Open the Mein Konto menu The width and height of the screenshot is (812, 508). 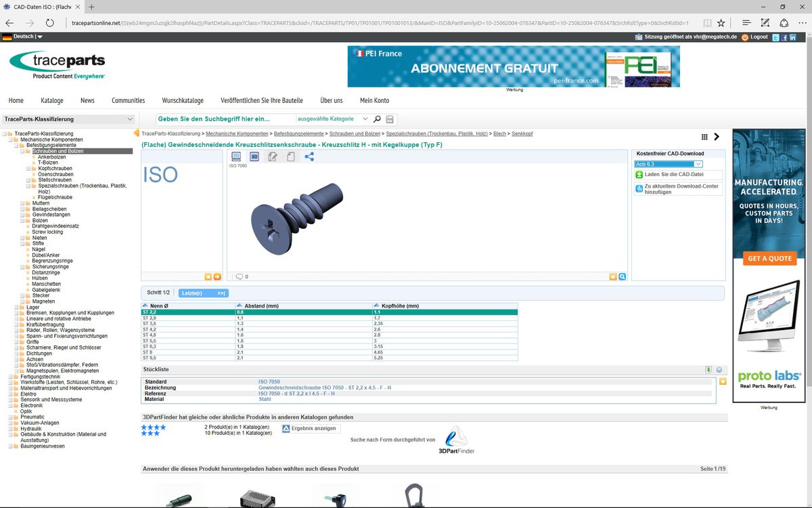click(374, 100)
